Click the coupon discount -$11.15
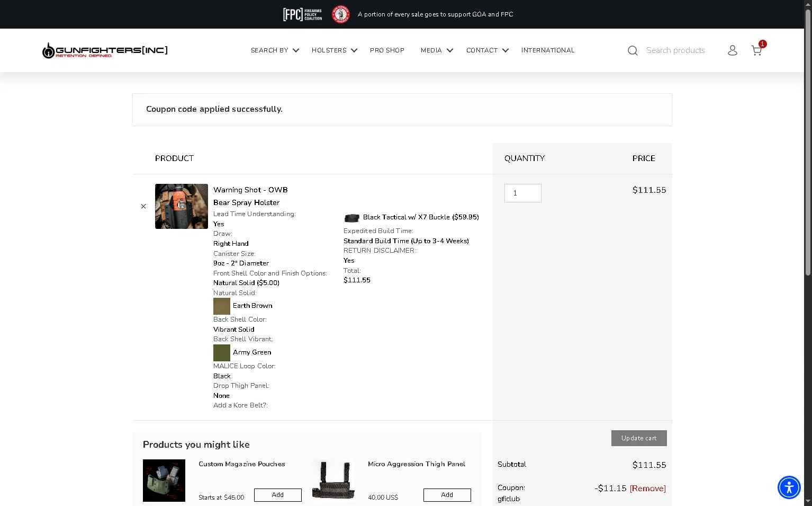This screenshot has width=812, height=506. coord(610,489)
